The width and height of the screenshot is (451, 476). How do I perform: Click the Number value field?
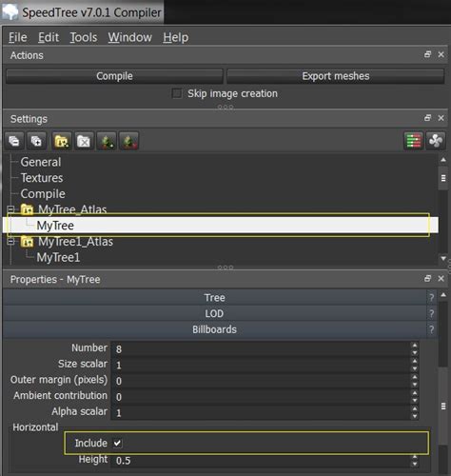(x=261, y=349)
